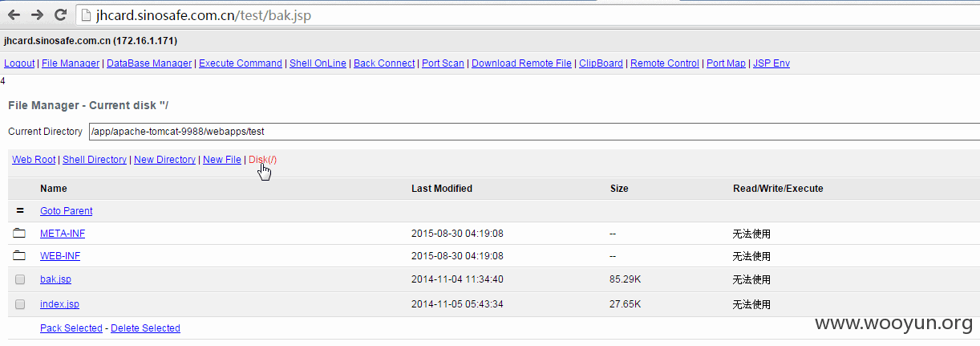Select the Shell OnLine menu item

click(x=318, y=63)
